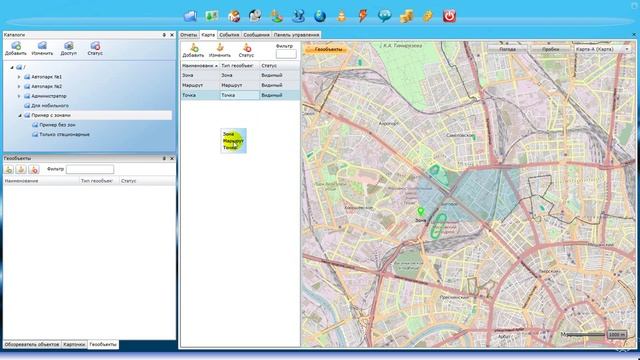Select the Зона row in geo-objects table
Screen dimensions: 640x360
[240, 75]
